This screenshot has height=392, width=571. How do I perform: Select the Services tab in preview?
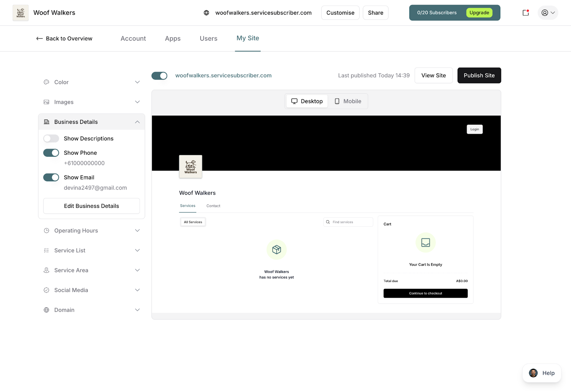[x=188, y=206]
